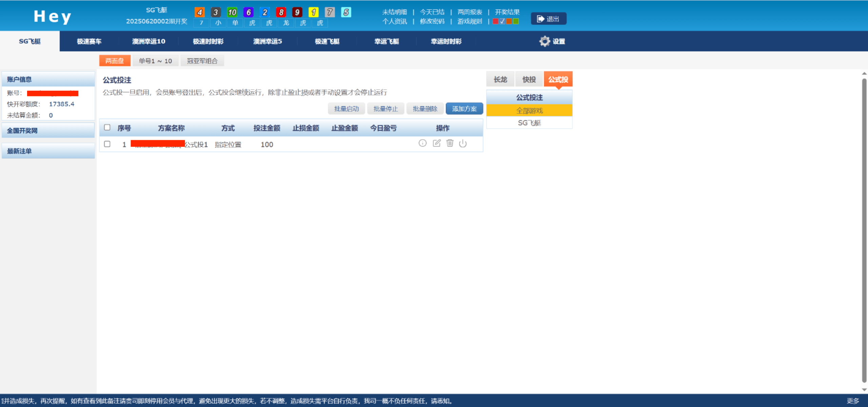Click the info icon for scheme 1
The height and width of the screenshot is (407, 868).
[422, 143]
